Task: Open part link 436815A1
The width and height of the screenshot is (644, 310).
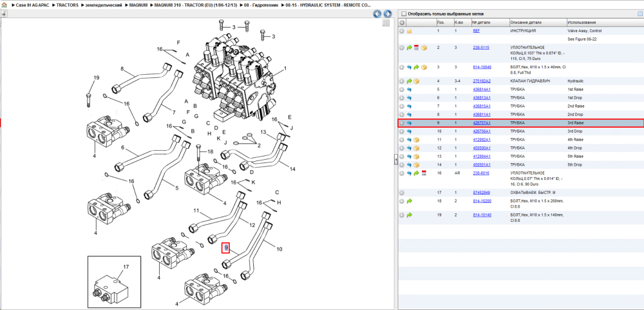Action: 482,106
